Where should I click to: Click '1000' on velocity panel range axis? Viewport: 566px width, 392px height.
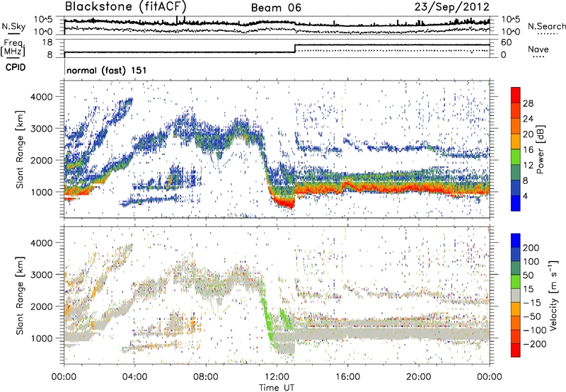[42, 338]
